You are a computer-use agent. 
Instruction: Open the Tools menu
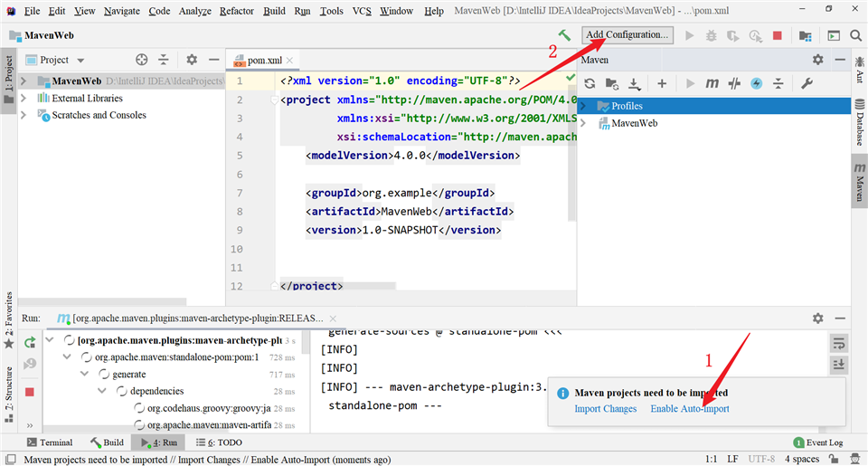coord(331,11)
